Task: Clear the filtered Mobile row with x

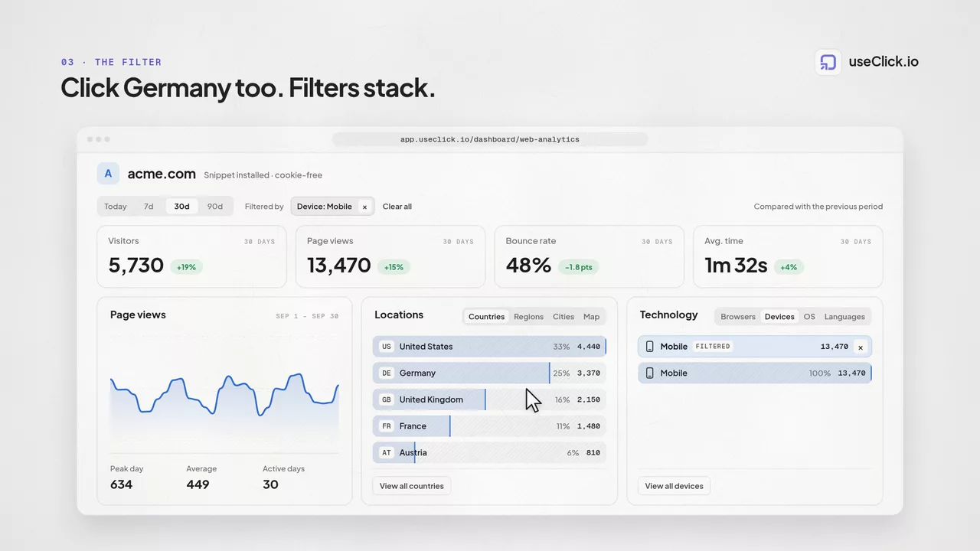Action: [860, 347]
